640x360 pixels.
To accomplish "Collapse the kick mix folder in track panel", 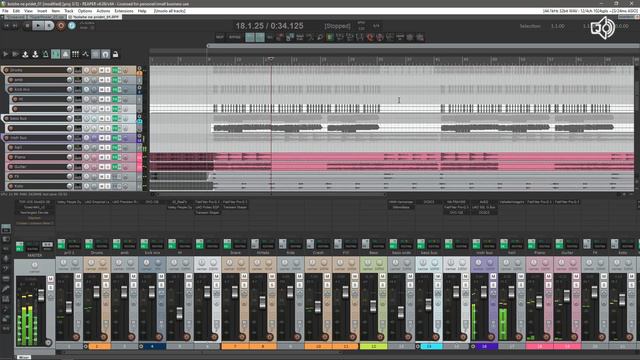I will (x=139, y=88).
